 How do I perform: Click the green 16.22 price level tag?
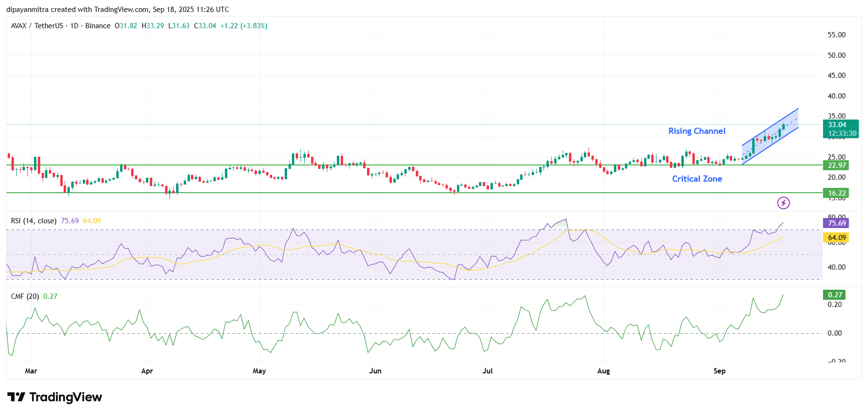(836, 193)
